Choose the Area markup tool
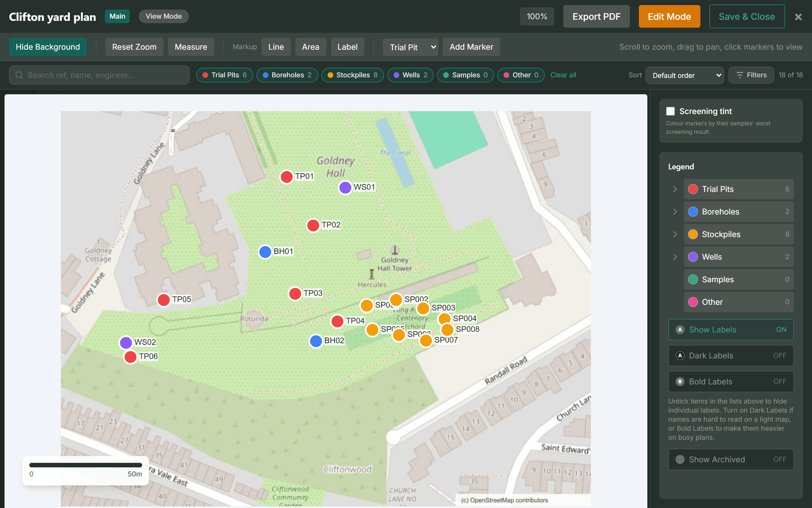The height and width of the screenshot is (508, 812). tap(311, 47)
